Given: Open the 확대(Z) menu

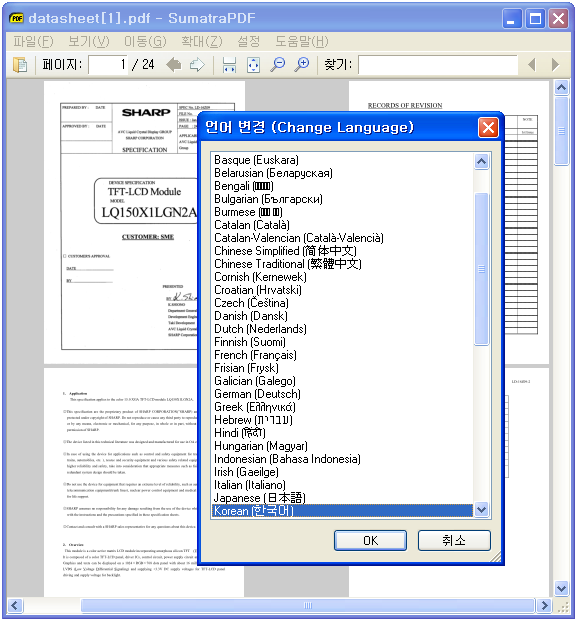Looking at the screenshot, I should coord(201,41).
